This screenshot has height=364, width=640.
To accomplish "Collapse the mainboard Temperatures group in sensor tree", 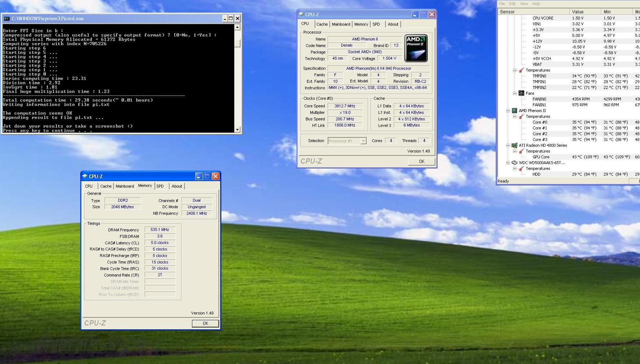I will (x=515, y=70).
